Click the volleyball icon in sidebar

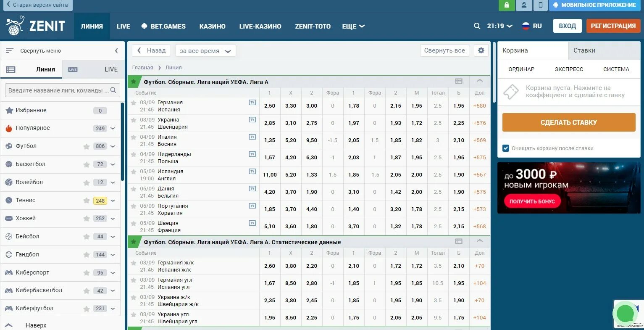click(9, 182)
